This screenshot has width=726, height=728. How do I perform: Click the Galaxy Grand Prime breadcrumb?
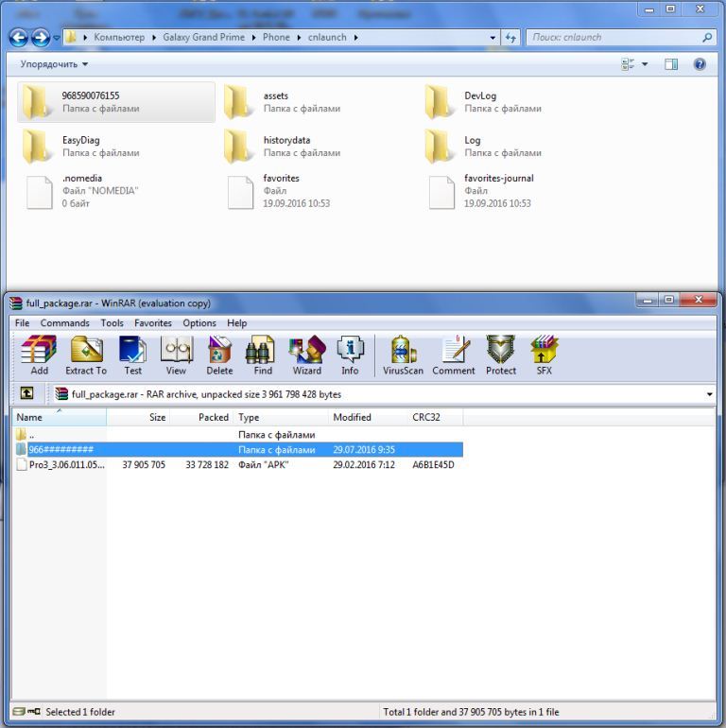point(204,38)
